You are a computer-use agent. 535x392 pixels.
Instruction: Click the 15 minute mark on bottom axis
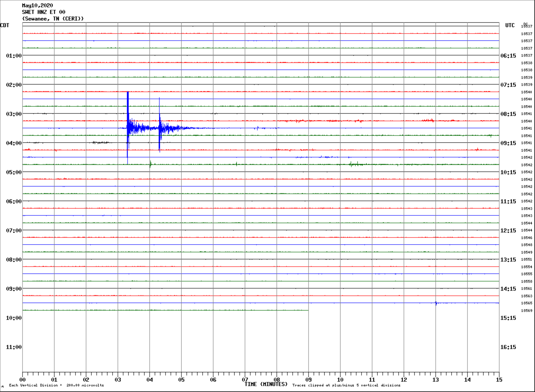499,380
